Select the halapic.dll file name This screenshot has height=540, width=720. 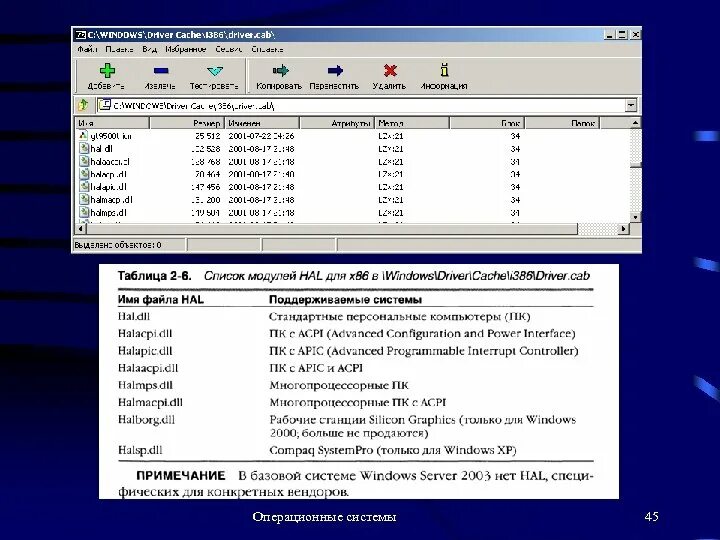[108, 187]
